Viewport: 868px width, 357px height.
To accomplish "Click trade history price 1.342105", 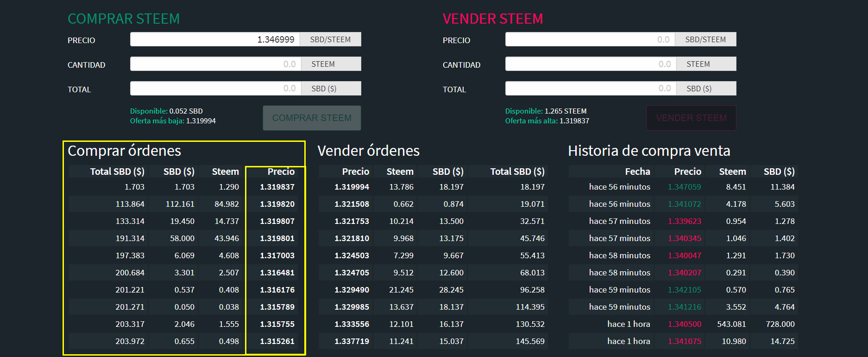I will pyautogui.click(x=685, y=290).
